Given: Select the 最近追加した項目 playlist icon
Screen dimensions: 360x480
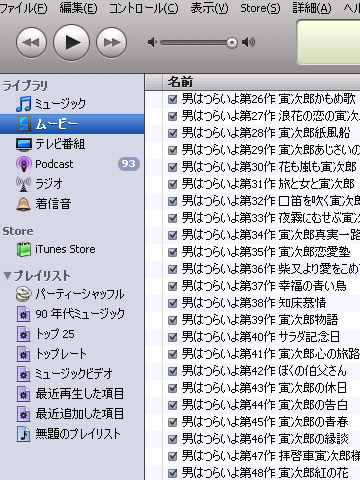Looking at the screenshot, I should tap(23, 414).
